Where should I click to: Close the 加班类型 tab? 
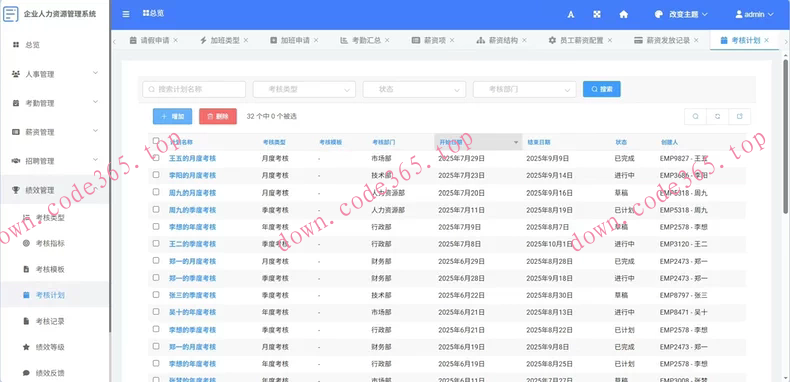tap(246, 40)
